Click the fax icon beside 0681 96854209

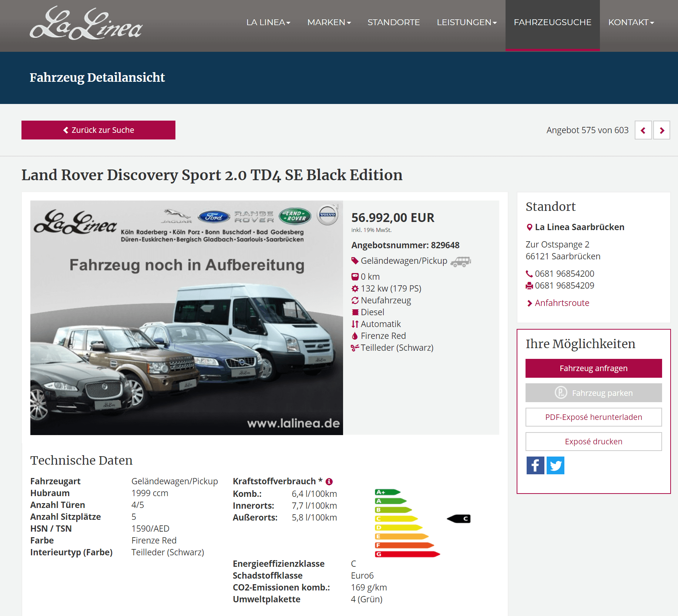529,286
